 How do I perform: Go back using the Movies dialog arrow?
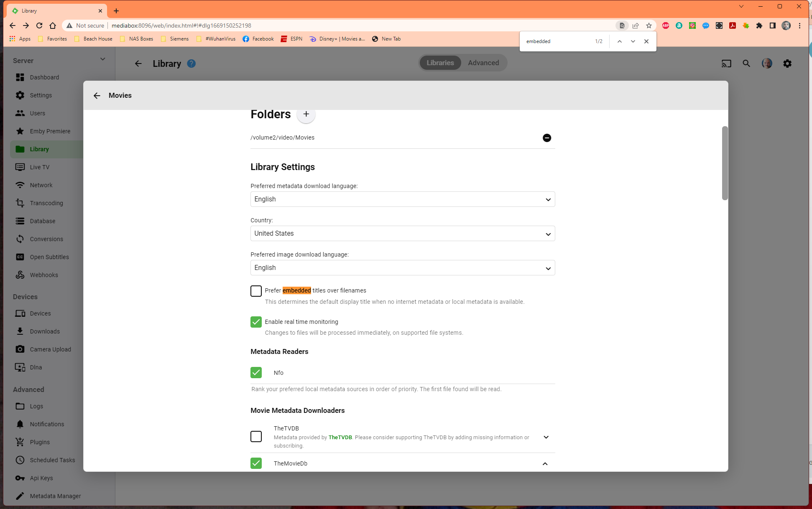(x=97, y=96)
